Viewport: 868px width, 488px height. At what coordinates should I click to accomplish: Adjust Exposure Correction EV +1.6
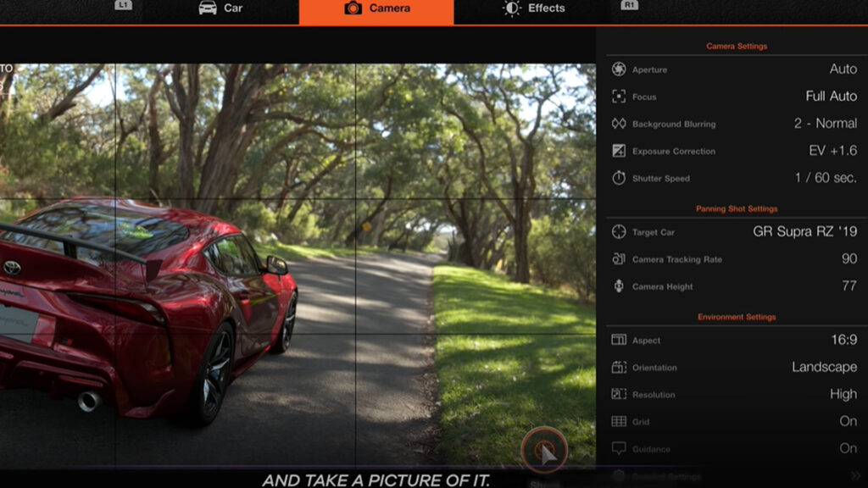(x=832, y=151)
